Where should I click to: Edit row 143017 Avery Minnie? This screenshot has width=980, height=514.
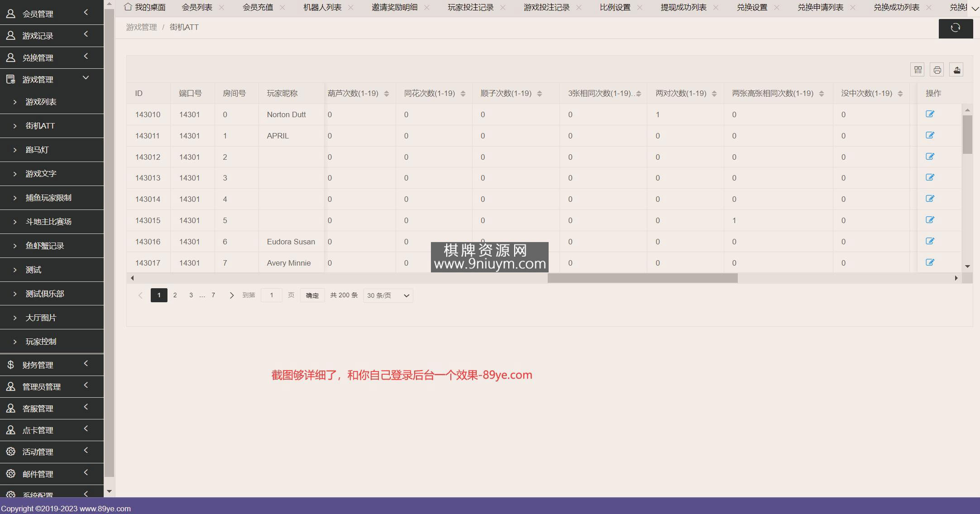[x=930, y=262]
